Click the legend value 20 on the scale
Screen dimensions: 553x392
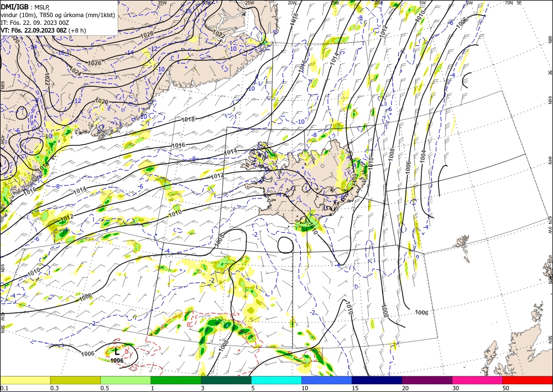tap(405, 388)
